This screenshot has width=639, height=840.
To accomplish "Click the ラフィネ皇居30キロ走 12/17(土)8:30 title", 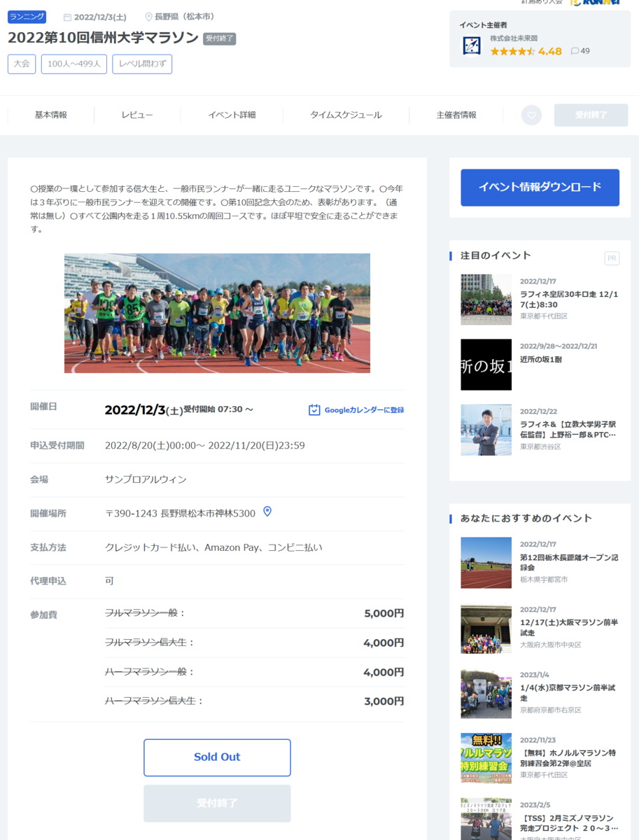I will (x=569, y=300).
